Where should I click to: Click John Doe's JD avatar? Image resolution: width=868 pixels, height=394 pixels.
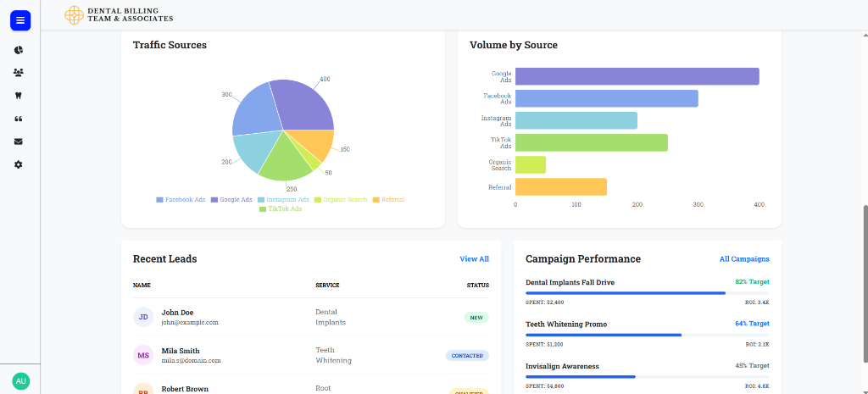click(x=143, y=317)
